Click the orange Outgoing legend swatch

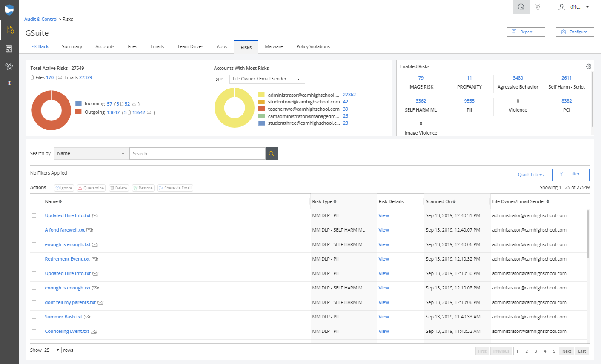click(78, 112)
